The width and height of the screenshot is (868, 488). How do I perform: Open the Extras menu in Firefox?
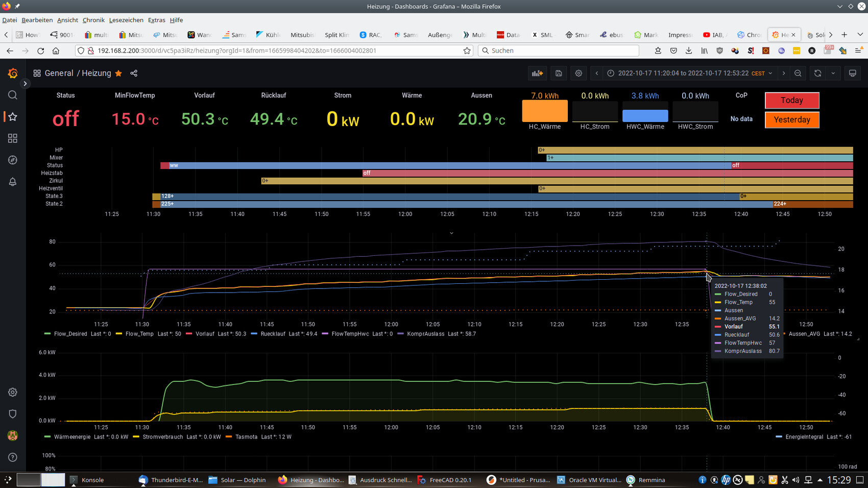[156, 20]
